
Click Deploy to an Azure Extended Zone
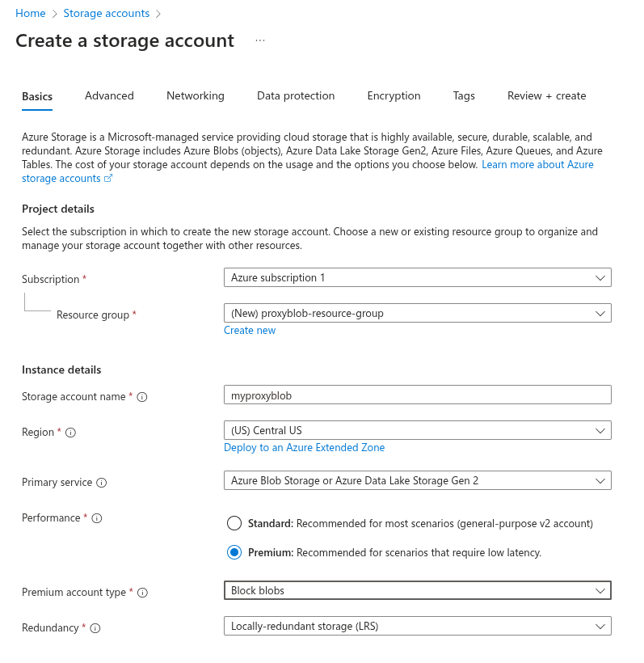pos(304,447)
